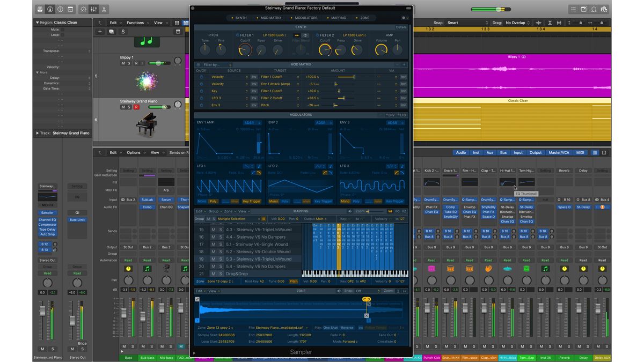Click the search icon in the top right toolbar
The image size is (644, 362).
(x=594, y=9)
